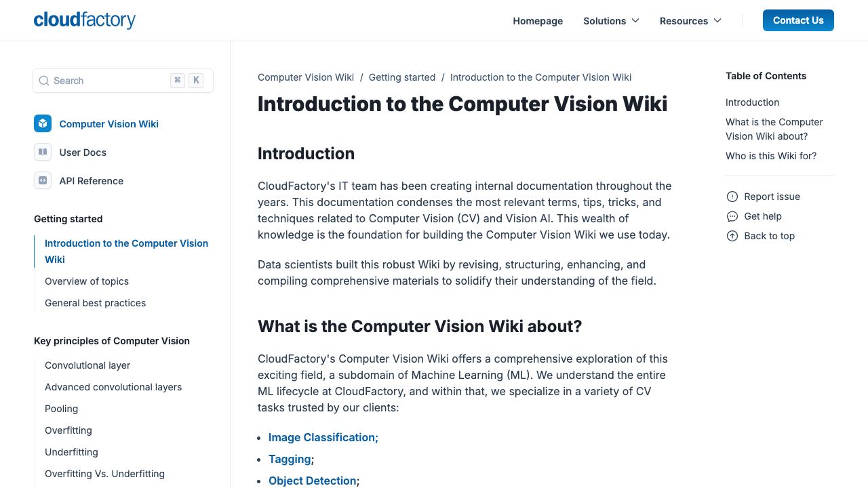Click the CloudFactory logo

tap(85, 20)
